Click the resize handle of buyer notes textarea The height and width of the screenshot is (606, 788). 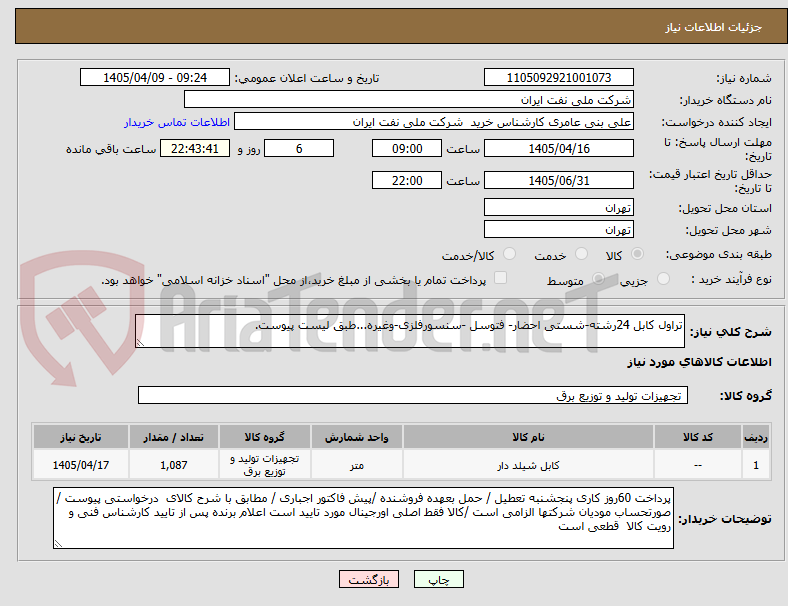[x=58, y=544]
